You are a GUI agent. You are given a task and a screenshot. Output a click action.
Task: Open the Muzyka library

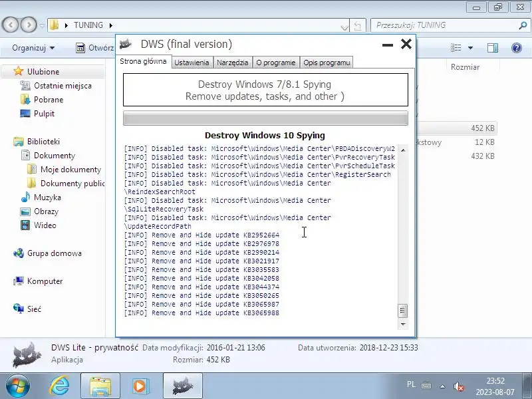click(x=47, y=197)
